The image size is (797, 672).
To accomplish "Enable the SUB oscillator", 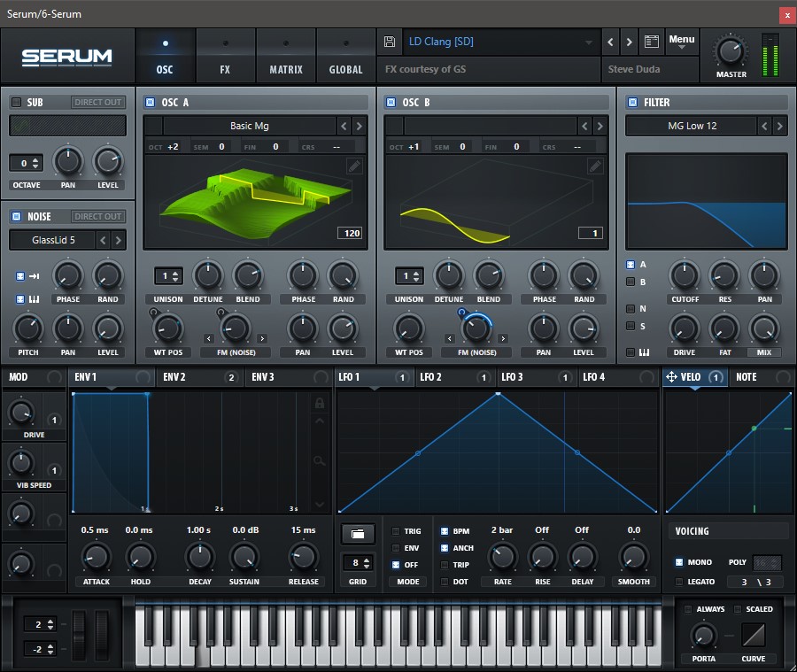I will [x=16, y=102].
